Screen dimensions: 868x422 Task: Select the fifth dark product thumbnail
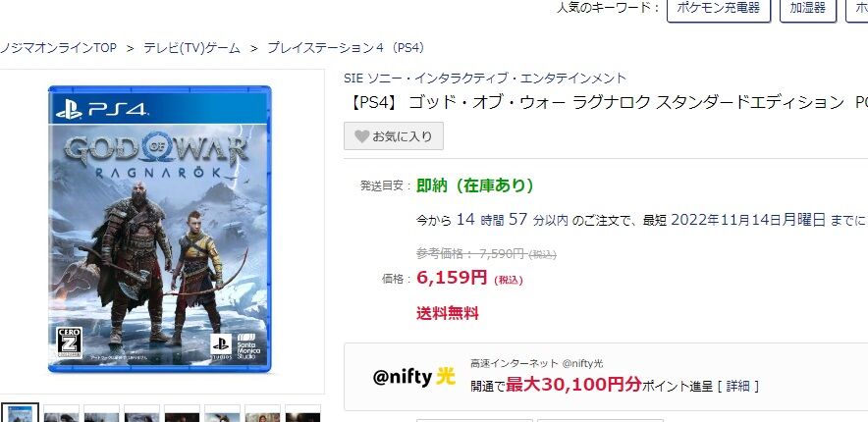click(182, 413)
